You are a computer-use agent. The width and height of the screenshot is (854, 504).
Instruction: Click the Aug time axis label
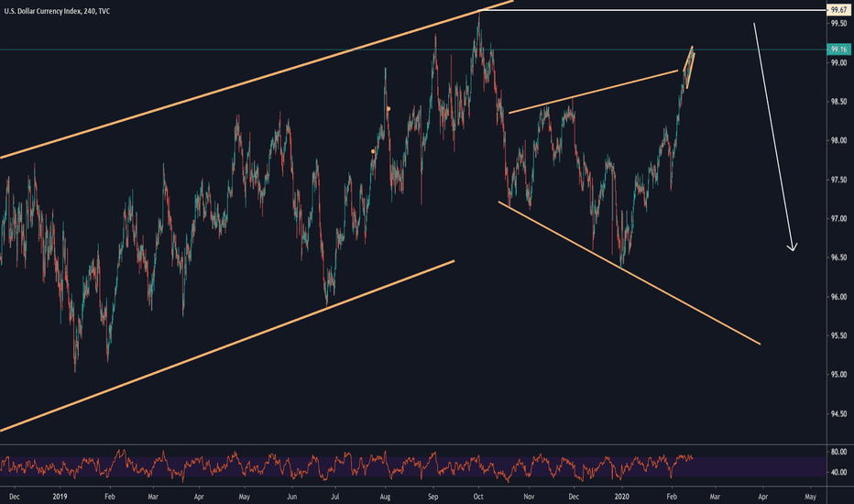(385, 497)
